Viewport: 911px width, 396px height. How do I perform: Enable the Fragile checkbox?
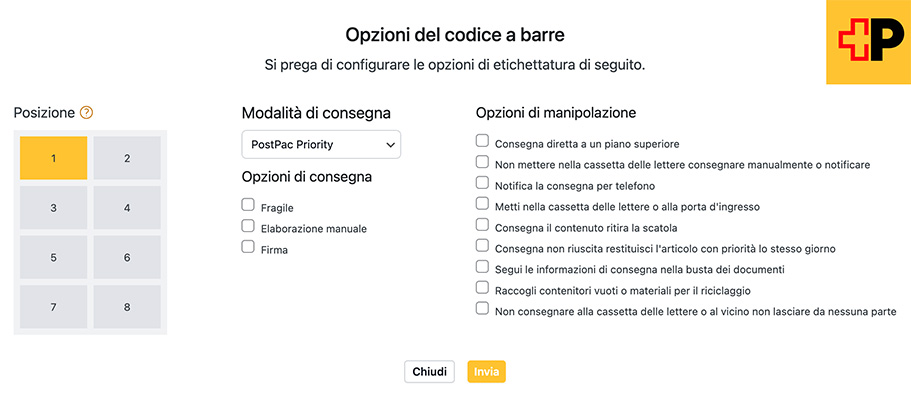(x=248, y=204)
